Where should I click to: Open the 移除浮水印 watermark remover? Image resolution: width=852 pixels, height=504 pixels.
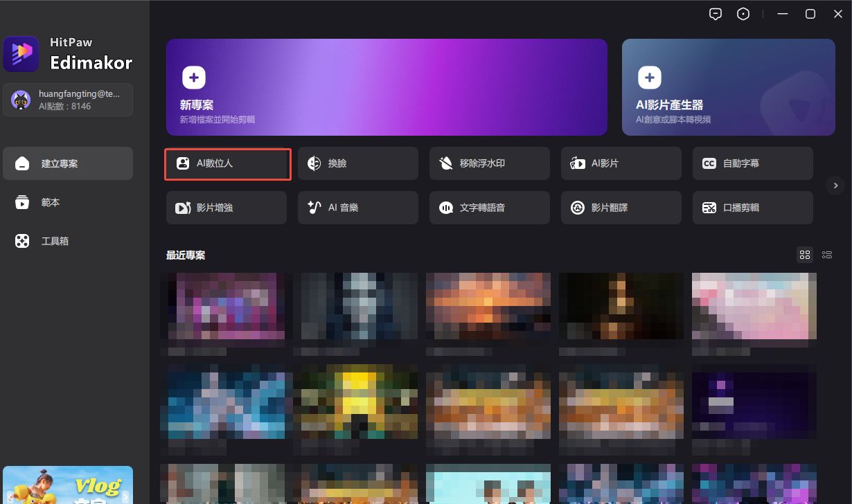[489, 164]
